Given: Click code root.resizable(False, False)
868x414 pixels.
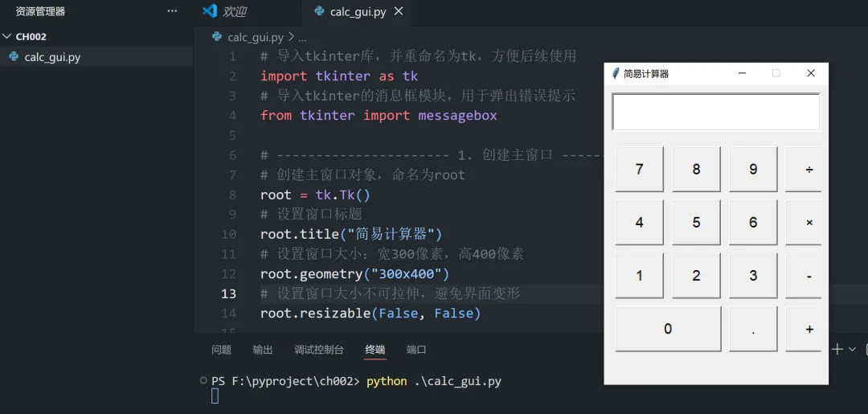Looking at the screenshot, I should [371, 314].
